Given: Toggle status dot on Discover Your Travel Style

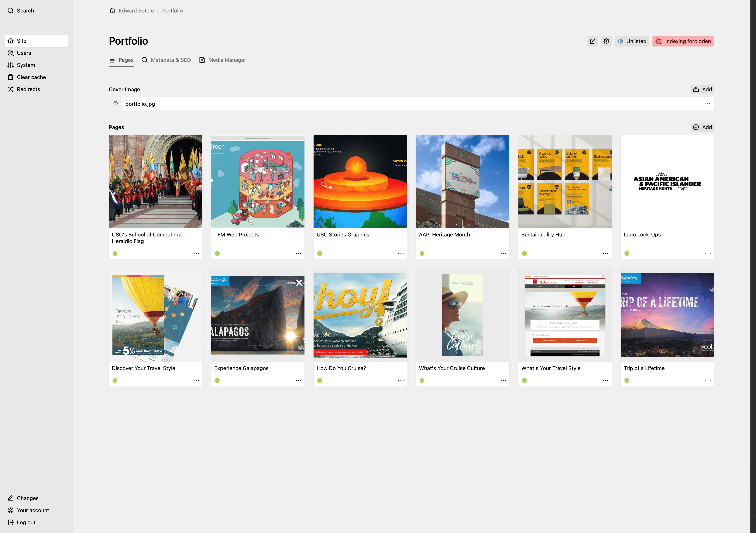Looking at the screenshot, I should pyautogui.click(x=115, y=381).
